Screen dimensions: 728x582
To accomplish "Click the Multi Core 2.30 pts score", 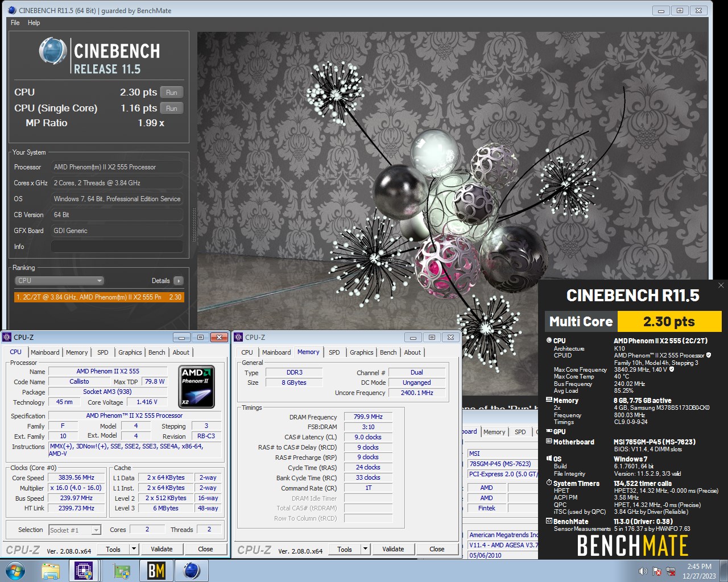I will [669, 322].
